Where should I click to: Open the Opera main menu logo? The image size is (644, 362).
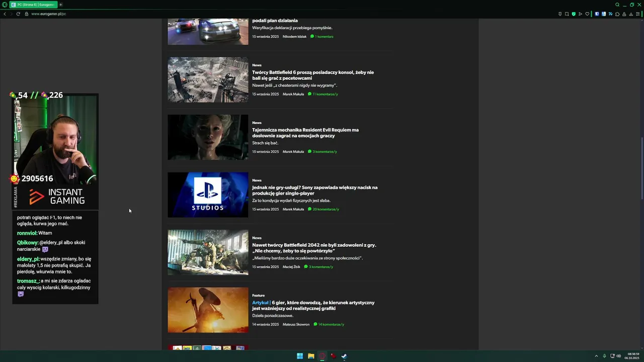pos(5,5)
